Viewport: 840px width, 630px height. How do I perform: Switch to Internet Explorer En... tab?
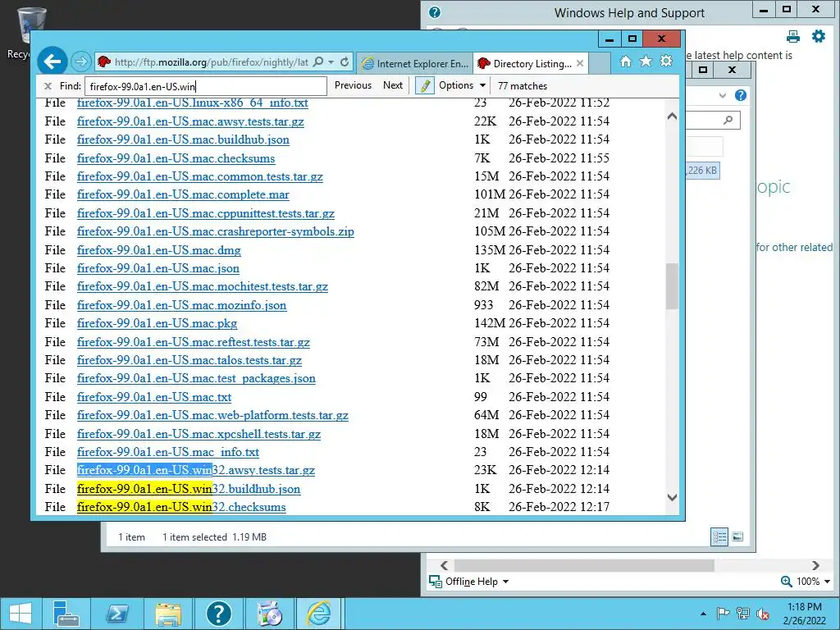click(414, 63)
